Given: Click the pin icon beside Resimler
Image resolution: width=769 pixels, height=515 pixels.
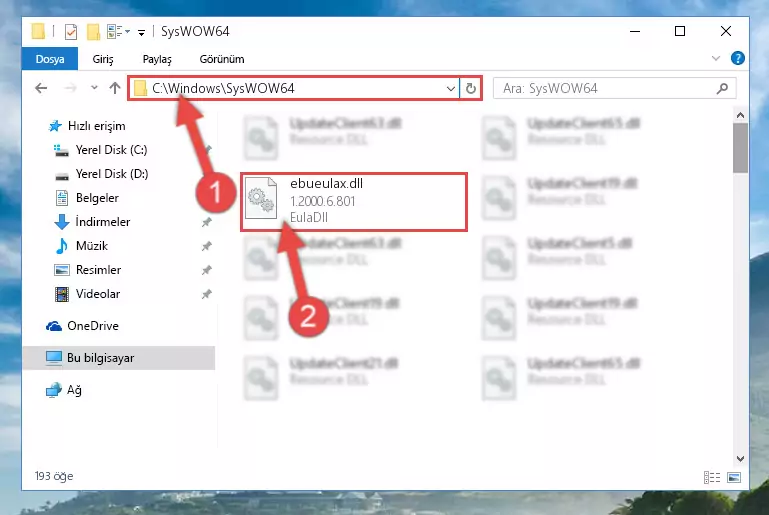Looking at the screenshot, I should (206, 270).
